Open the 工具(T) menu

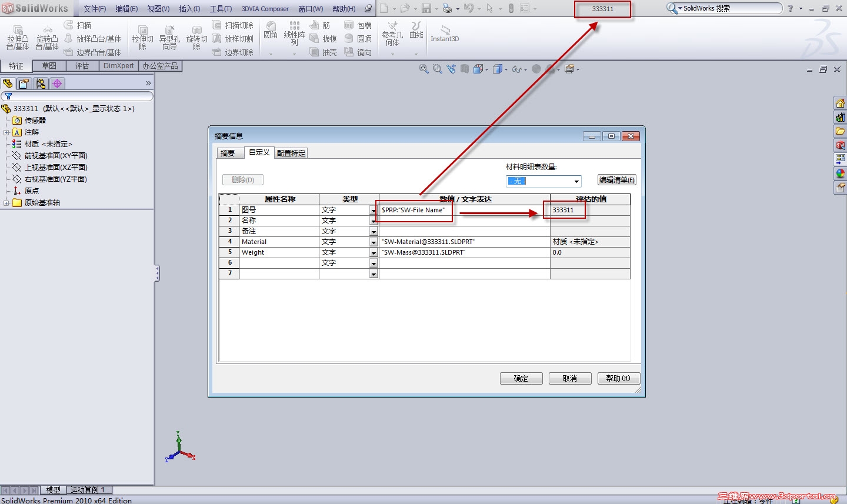(x=221, y=9)
